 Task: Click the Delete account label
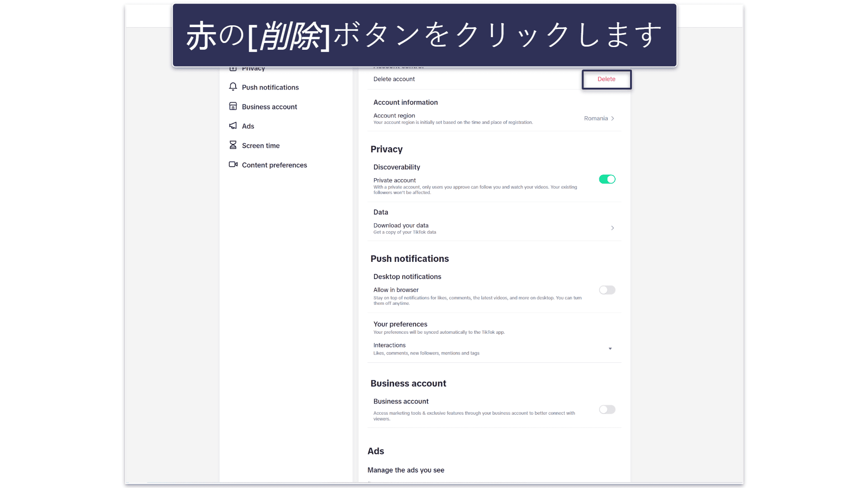pos(394,79)
